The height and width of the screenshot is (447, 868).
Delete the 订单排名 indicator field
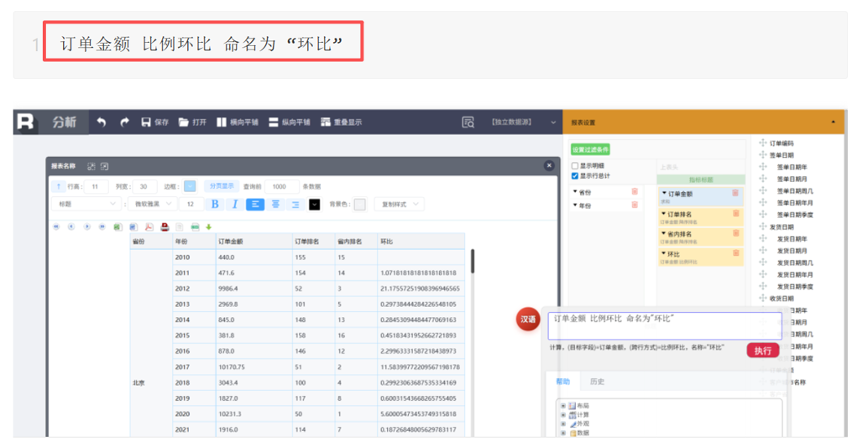[735, 214]
